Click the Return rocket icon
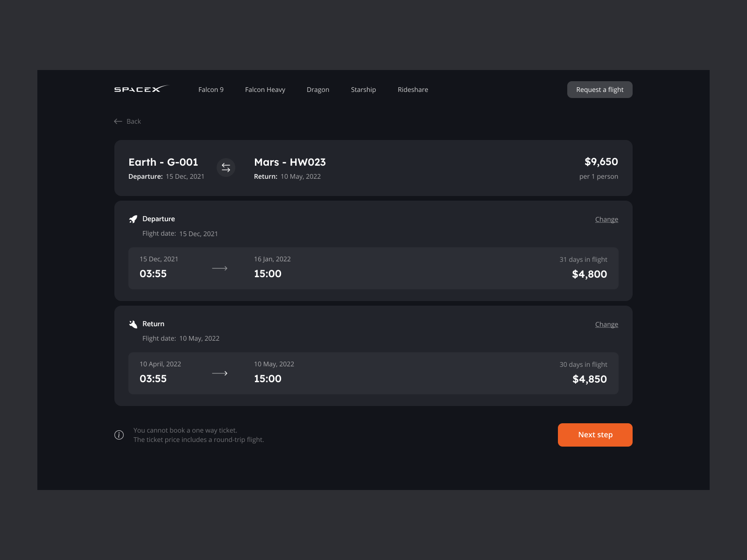The height and width of the screenshot is (560, 747). [133, 323]
